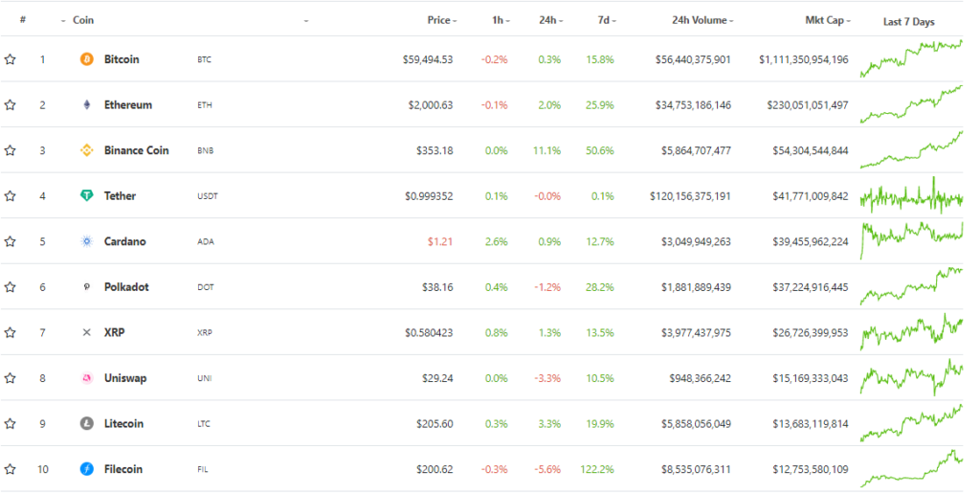
Task: Star Binance Coin as favorite
Action: tap(10, 150)
